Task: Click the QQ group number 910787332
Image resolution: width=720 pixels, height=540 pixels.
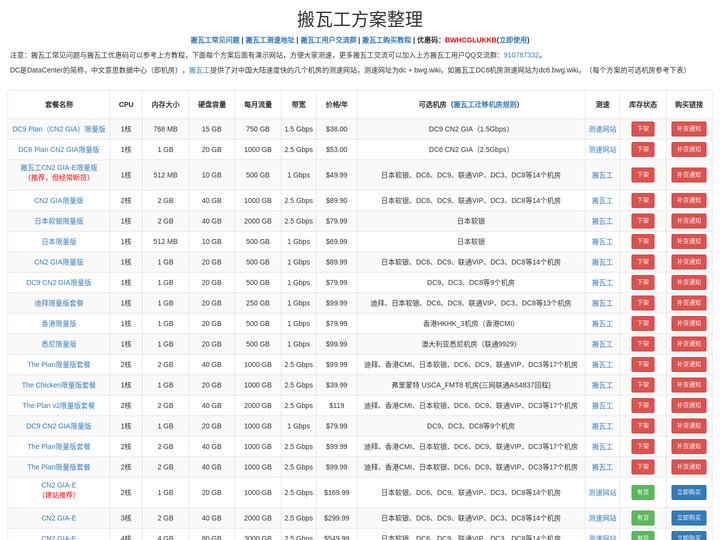Action: [x=521, y=55]
